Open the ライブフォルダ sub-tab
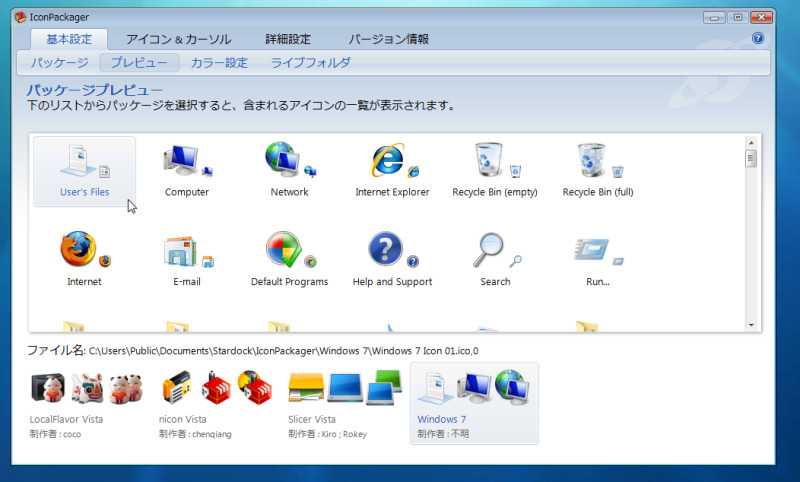 (311, 63)
